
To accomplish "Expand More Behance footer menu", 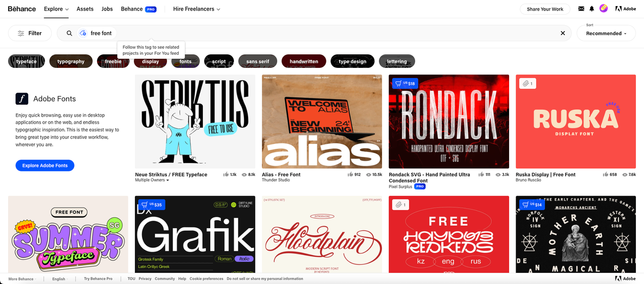I will (x=22, y=278).
